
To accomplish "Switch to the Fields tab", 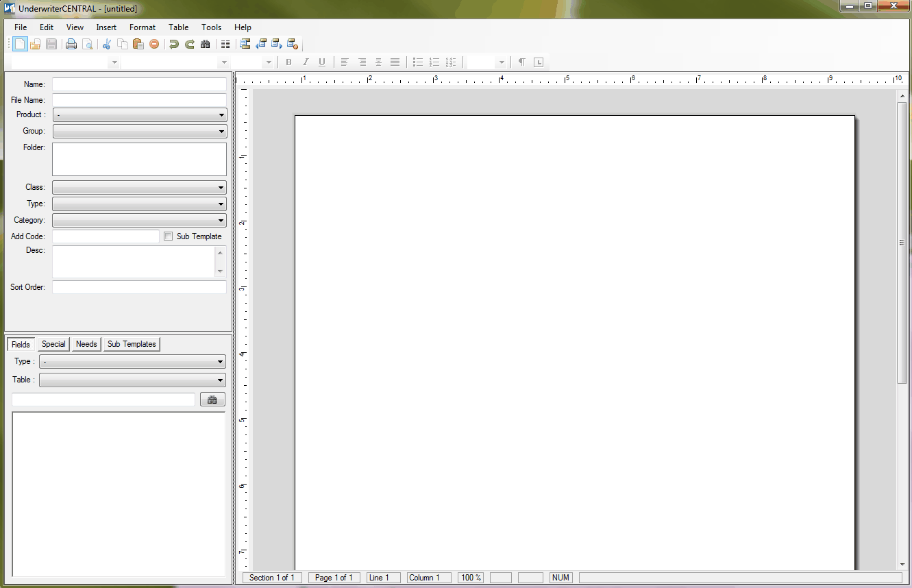I will pos(21,344).
